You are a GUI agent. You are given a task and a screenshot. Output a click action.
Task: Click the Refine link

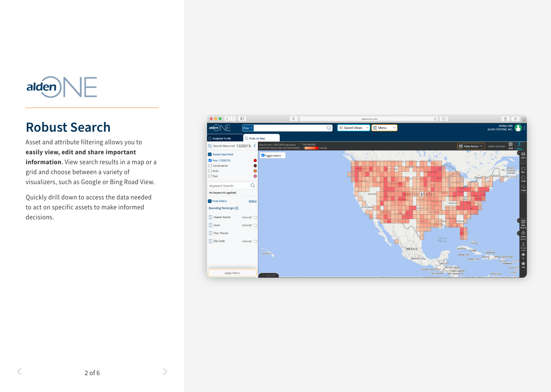click(x=253, y=201)
